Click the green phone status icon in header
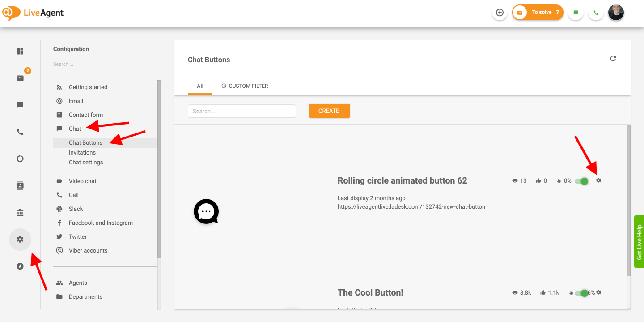The height and width of the screenshot is (322, 644). 596,13
